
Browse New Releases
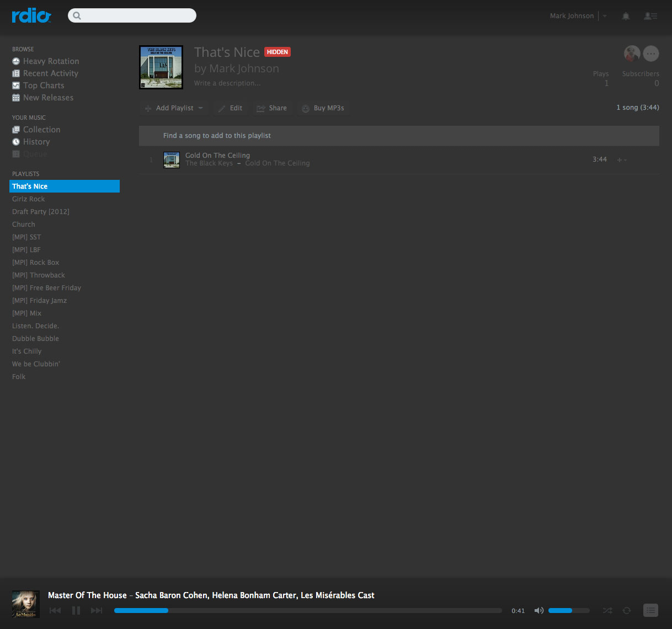coord(48,98)
